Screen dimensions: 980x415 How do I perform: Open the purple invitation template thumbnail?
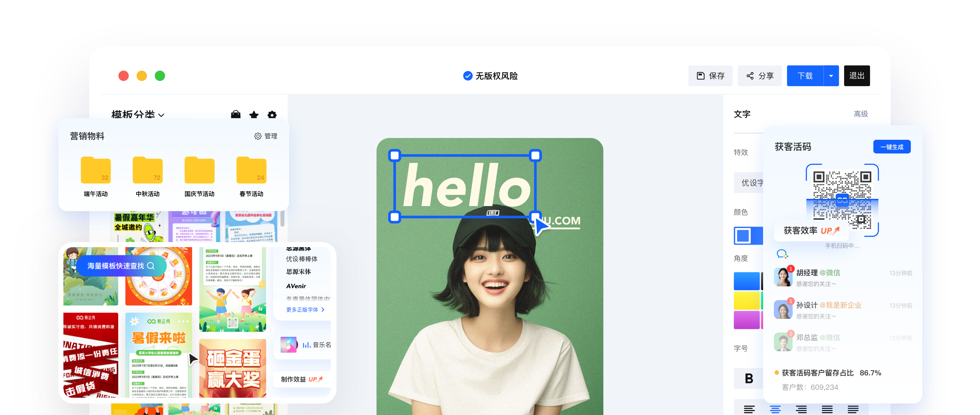pos(195,226)
